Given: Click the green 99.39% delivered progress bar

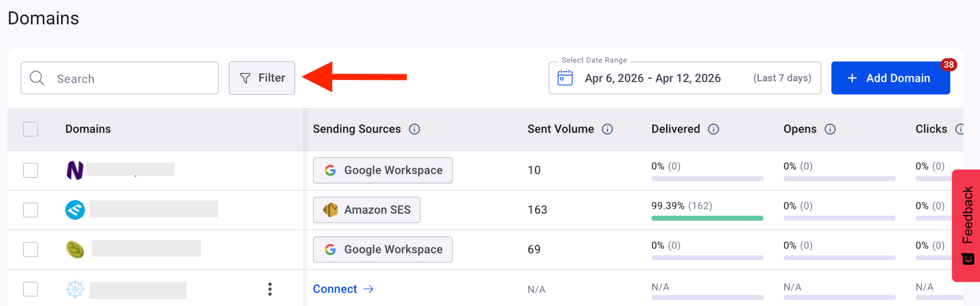Looking at the screenshot, I should pos(707,218).
